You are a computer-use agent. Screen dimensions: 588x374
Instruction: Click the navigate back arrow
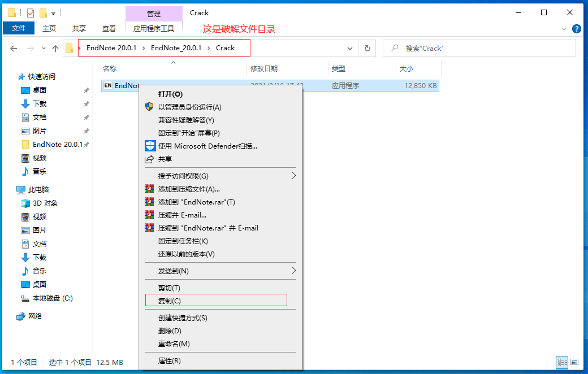pos(14,49)
